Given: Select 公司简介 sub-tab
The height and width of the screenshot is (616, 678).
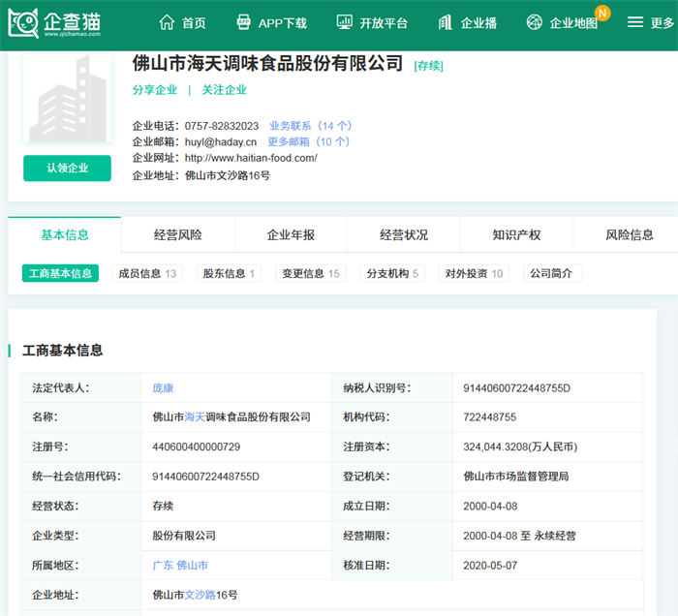Looking at the screenshot, I should (x=553, y=273).
